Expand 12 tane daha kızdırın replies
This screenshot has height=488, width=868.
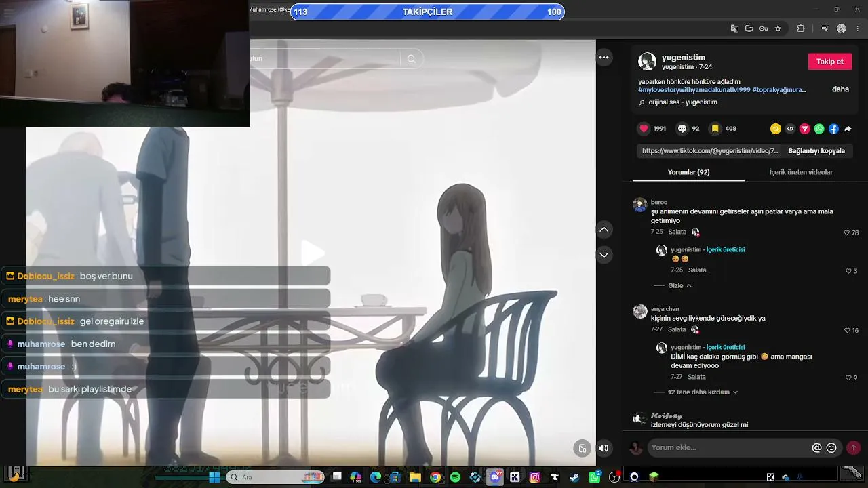click(703, 392)
